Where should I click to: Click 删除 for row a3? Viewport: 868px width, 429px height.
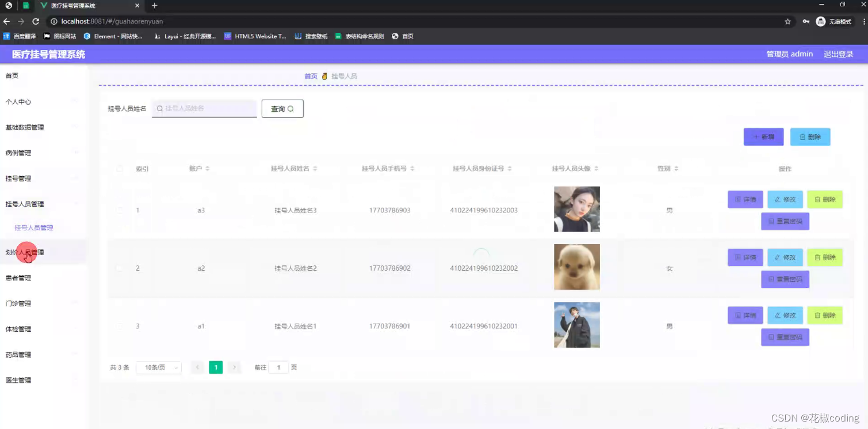coord(824,199)
